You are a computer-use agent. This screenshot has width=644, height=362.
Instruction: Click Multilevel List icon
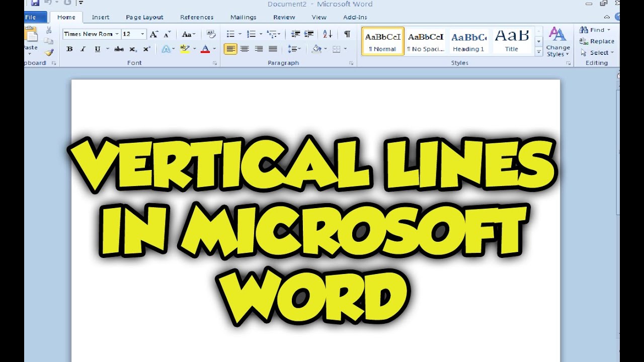[272, 34]
